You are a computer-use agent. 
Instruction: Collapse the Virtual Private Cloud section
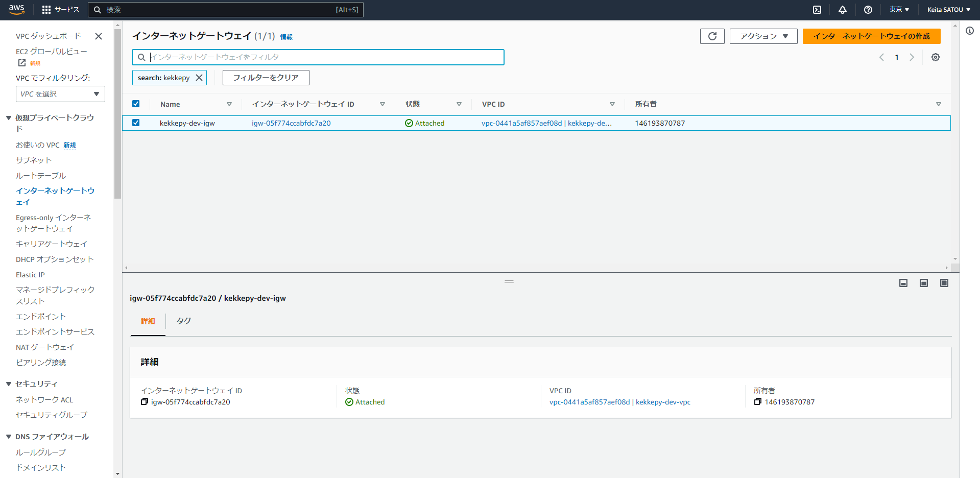pos(9,118)
